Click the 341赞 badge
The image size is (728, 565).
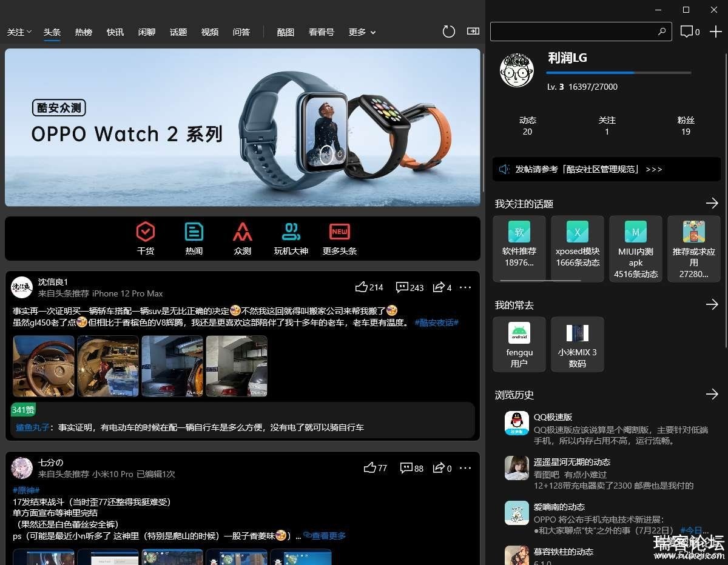tap(23, 410)
